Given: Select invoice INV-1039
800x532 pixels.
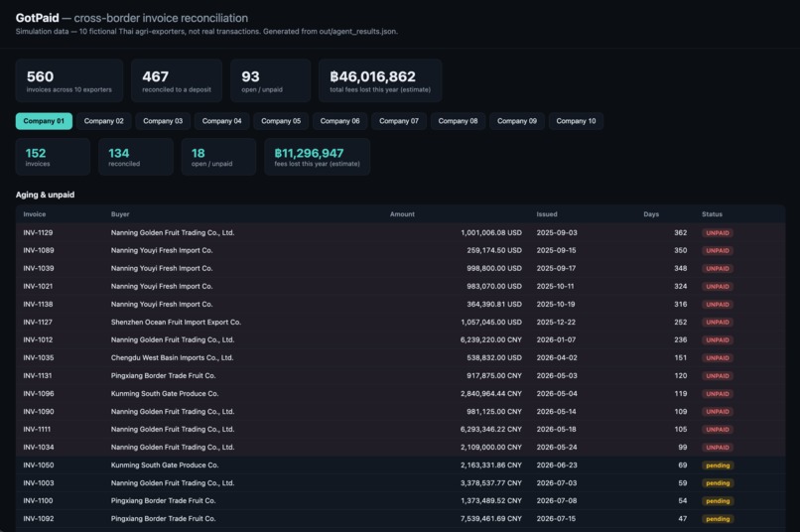Looking at the screenshot, I should click(400, 268).
